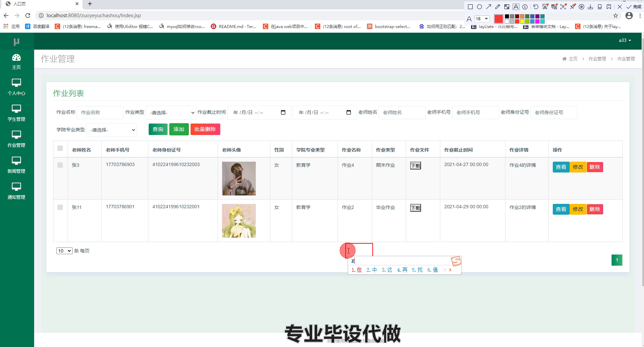Click pagination button 1

pos(617,260)
